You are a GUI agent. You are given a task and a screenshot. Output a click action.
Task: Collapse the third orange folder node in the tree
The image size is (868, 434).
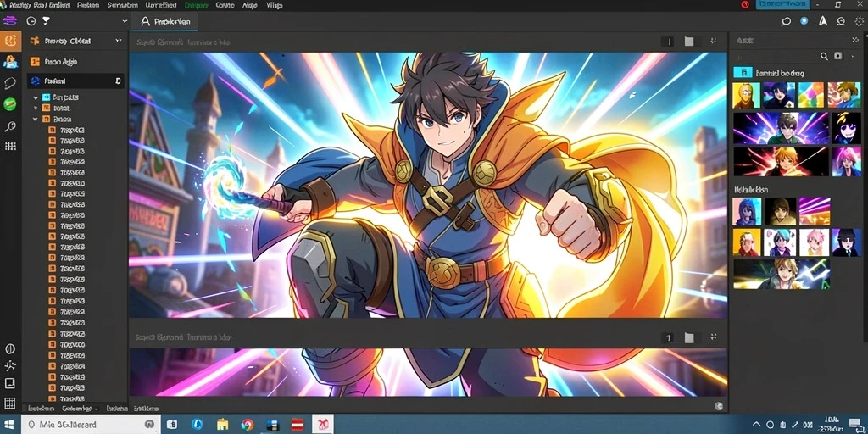click(36, 119)
